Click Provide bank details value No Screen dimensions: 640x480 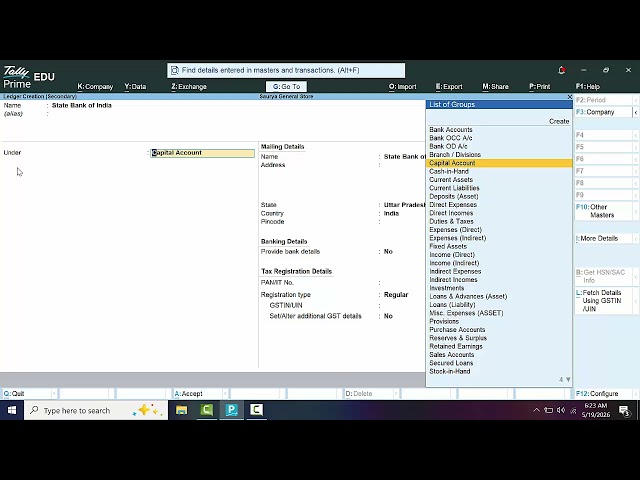click(x=388, y=252)
